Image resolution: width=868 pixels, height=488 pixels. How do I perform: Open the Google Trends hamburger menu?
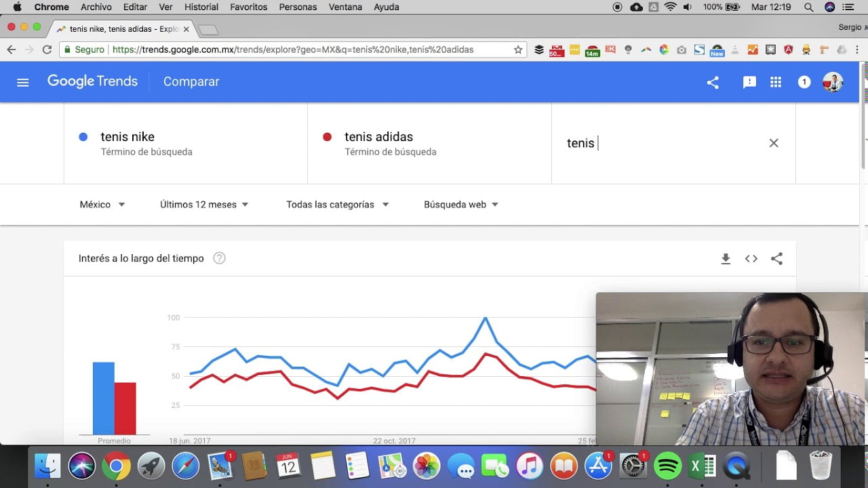point(23,82)
